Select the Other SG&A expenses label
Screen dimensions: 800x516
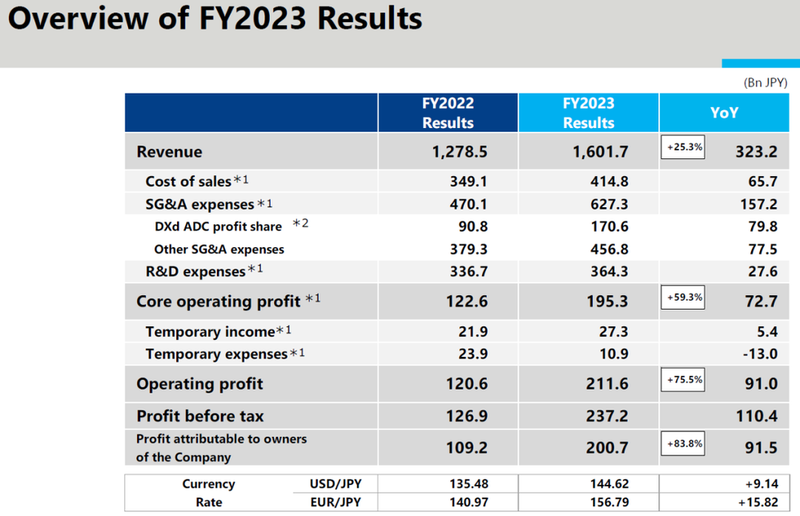click(218, 248)
